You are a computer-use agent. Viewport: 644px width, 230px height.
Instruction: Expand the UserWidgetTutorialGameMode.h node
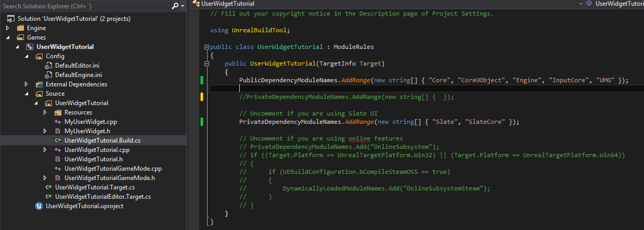pos(45,178)
